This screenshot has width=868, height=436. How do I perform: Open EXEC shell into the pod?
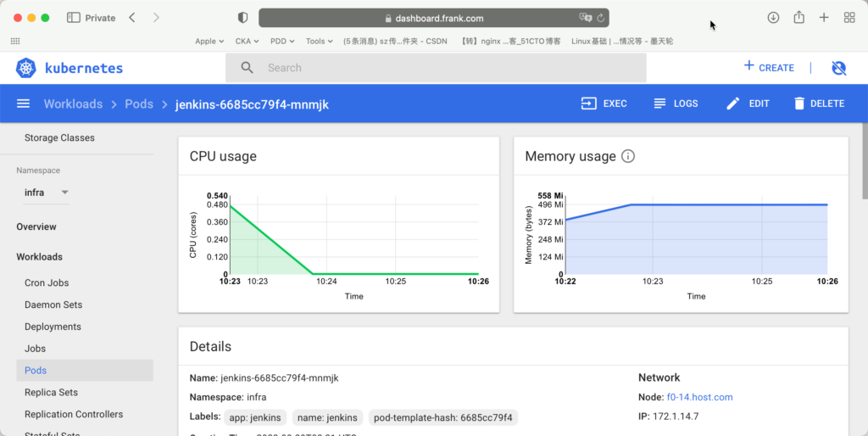coord(604,103)
